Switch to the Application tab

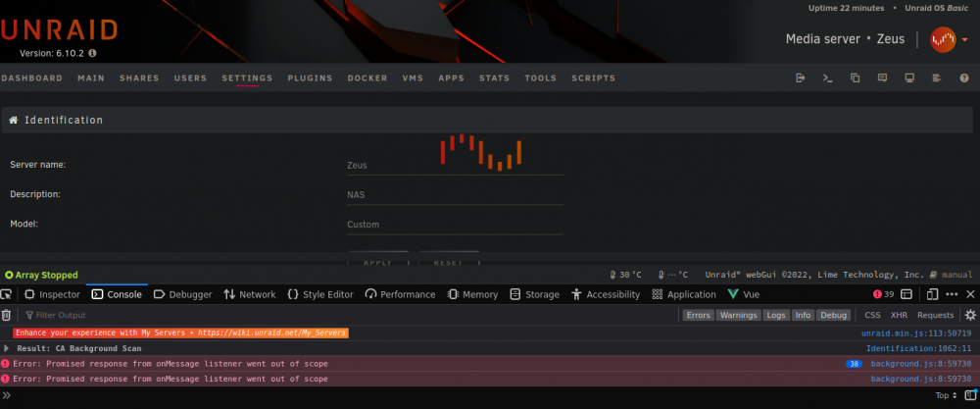click(684, 294)
